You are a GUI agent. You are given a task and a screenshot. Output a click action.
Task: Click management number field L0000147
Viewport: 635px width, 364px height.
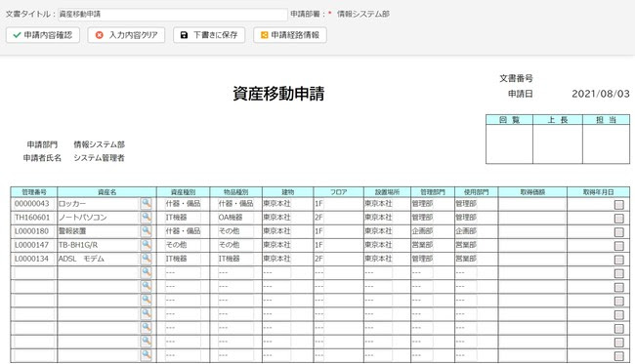coord(33,245)
